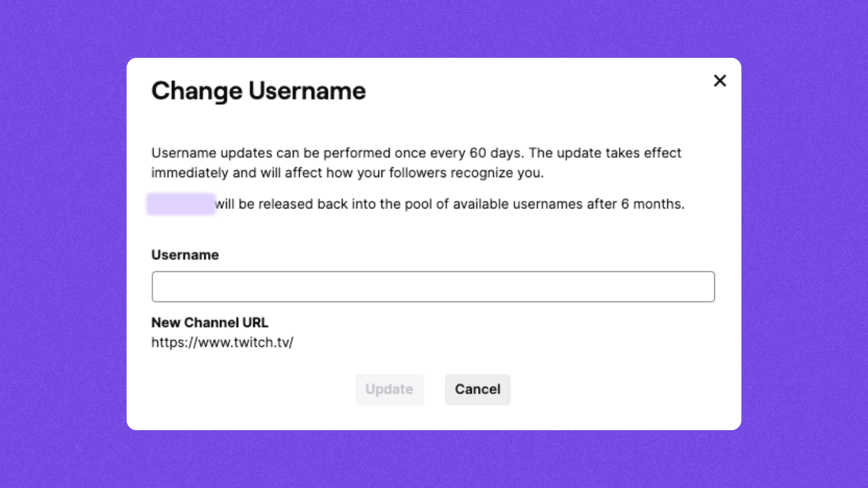
Task: Click the 60 days policy text
Action: (x=416, y=163)
